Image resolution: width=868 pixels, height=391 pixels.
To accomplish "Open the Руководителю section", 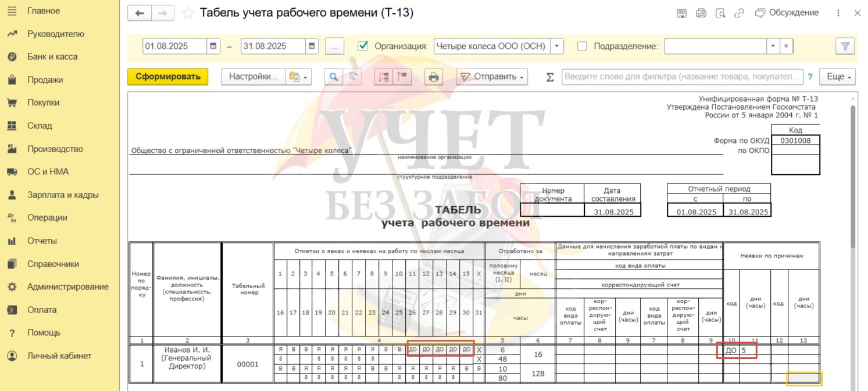I will click(x=55, y=34).
